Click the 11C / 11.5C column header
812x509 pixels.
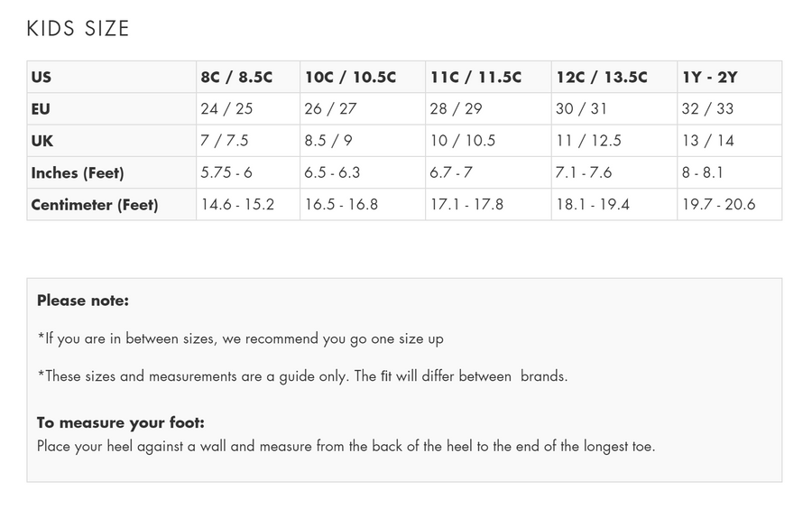[475, 78]
